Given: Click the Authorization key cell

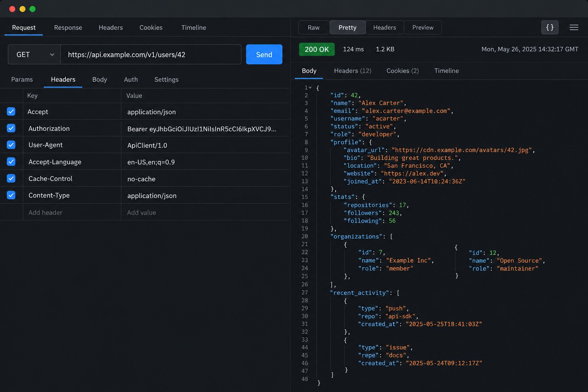Looking at the screenshot, I should coord(72,129).
